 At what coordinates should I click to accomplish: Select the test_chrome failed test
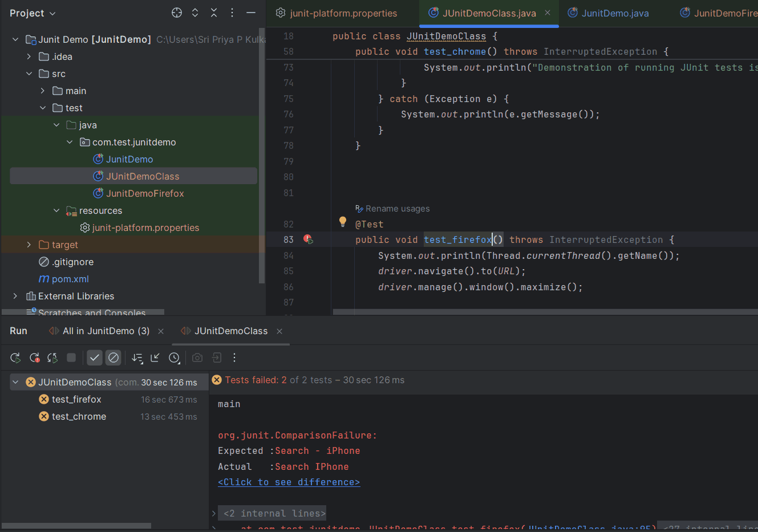[x=79, y=416]
